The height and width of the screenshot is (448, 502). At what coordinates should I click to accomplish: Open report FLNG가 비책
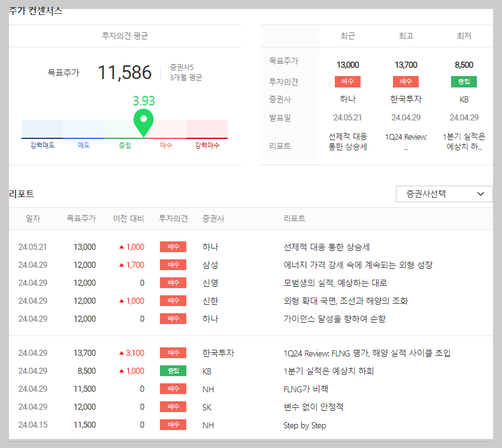[306, 389]
